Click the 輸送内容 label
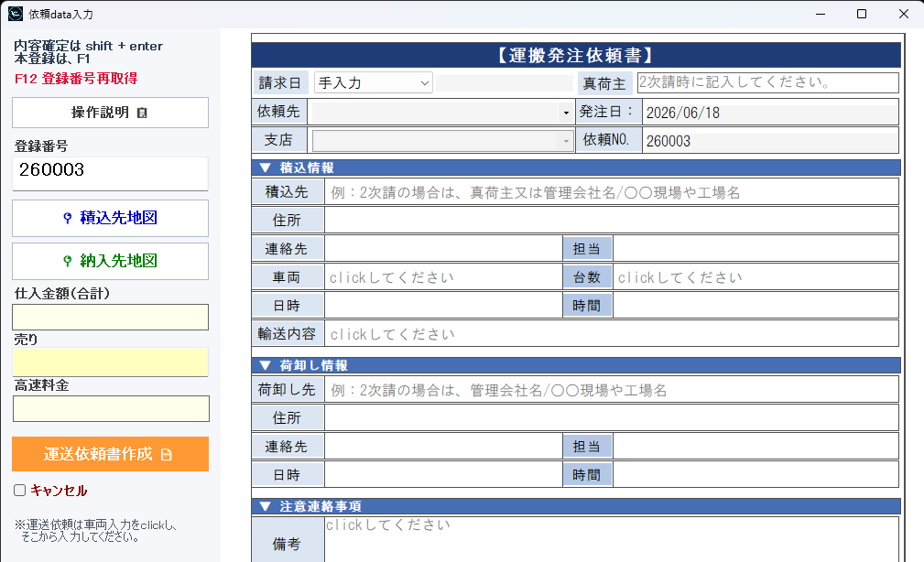Viewport: 924px width, 562px height. coord(287,334)
